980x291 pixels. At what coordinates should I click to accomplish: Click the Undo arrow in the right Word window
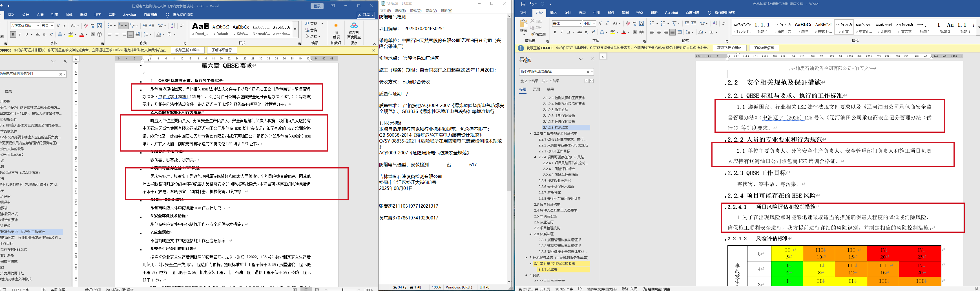point(532,4)
